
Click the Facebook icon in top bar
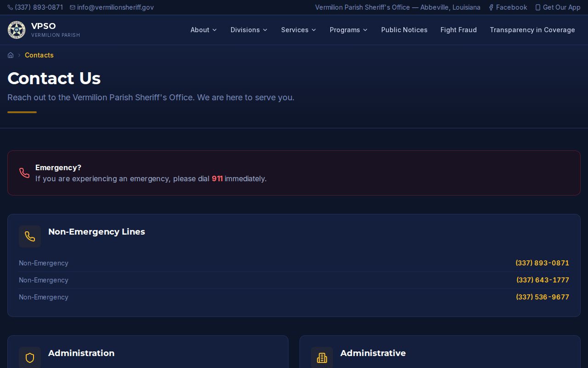click(491, 7)
